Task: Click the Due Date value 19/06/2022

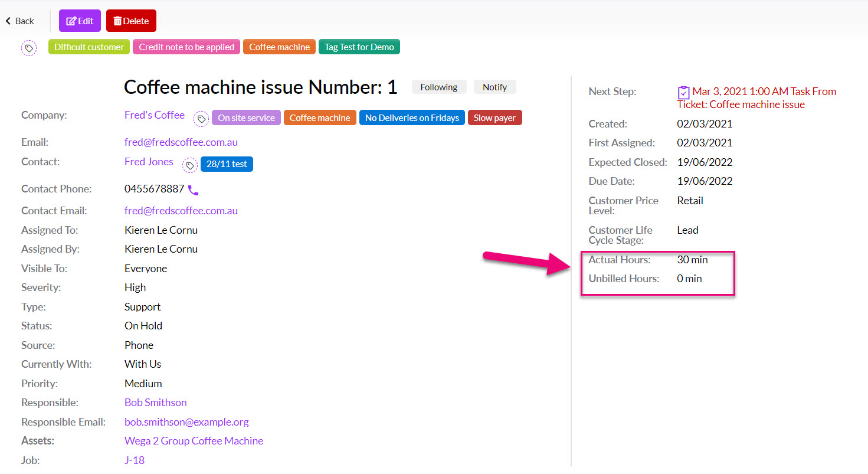Action: (x=705, y=181)
